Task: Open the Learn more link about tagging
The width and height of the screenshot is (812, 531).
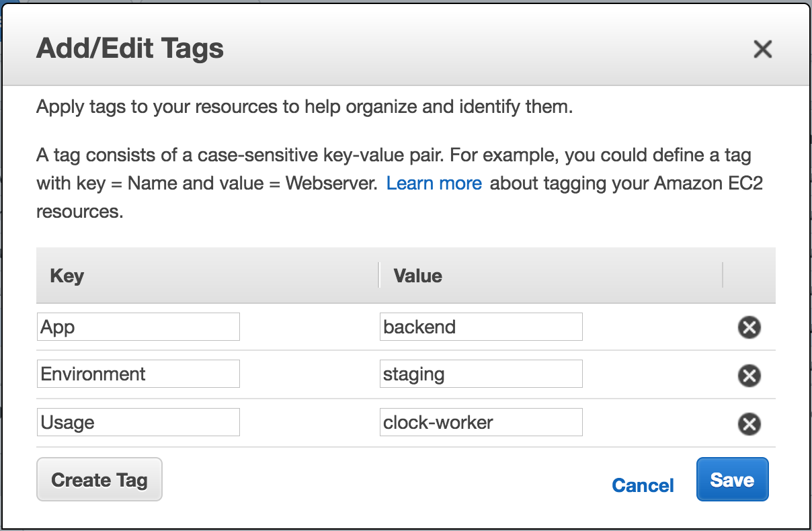Action: tap(434, 183)
